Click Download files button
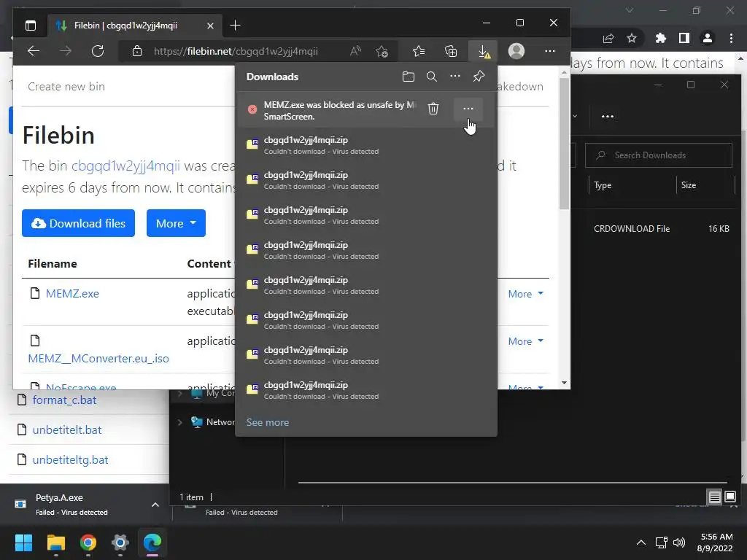 79,223
